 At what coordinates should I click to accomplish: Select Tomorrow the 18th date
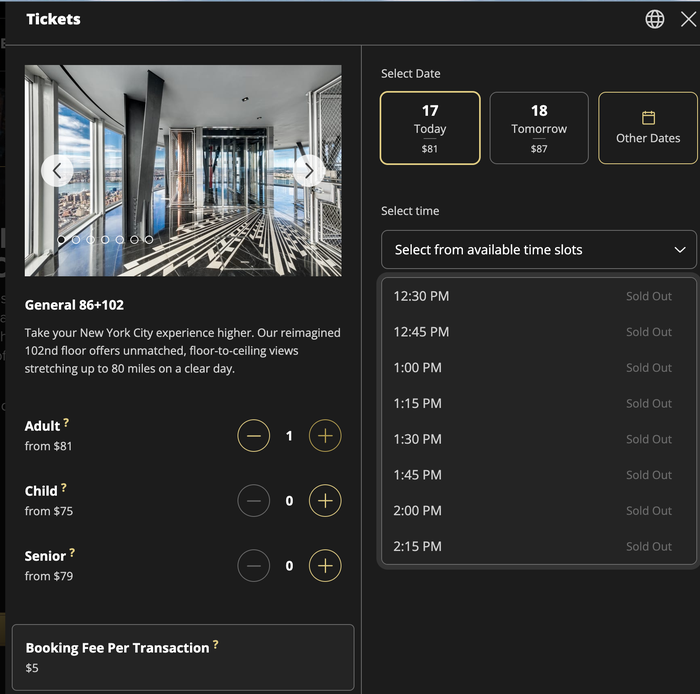coord(539,128)
